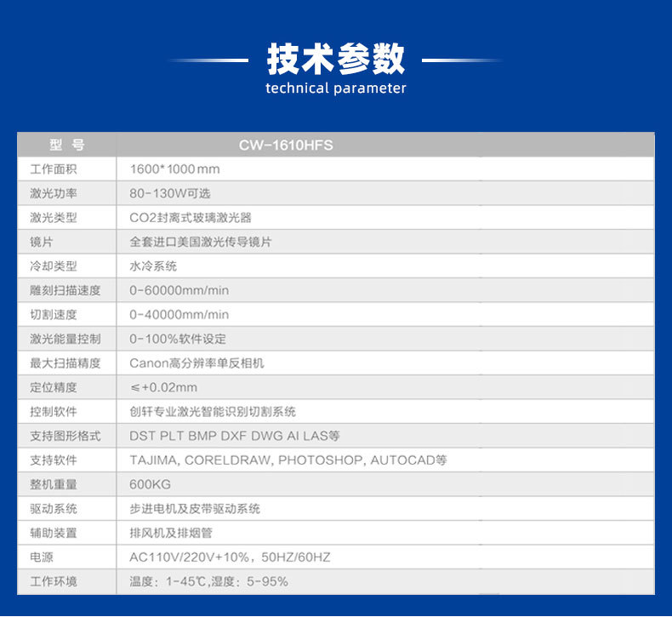Click the TAJIMA, CORELDRAW supported software value
The image size is (672, 617).
point(288,460)
